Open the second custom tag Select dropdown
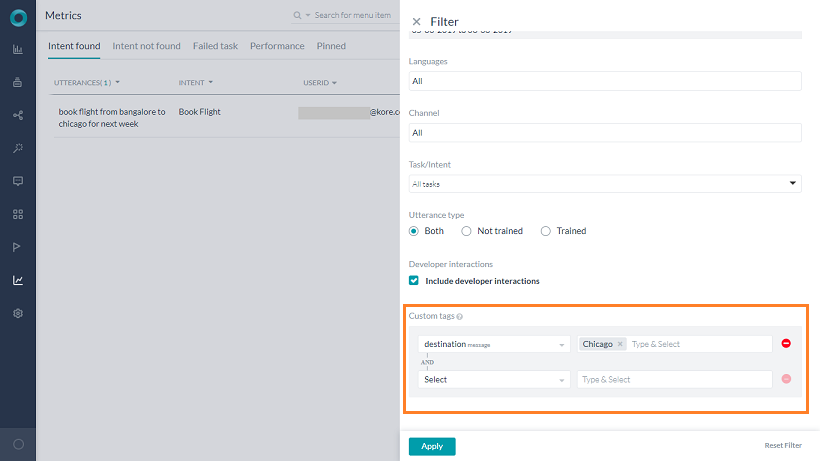The image size is (820, 461). [x=494, y=380]
